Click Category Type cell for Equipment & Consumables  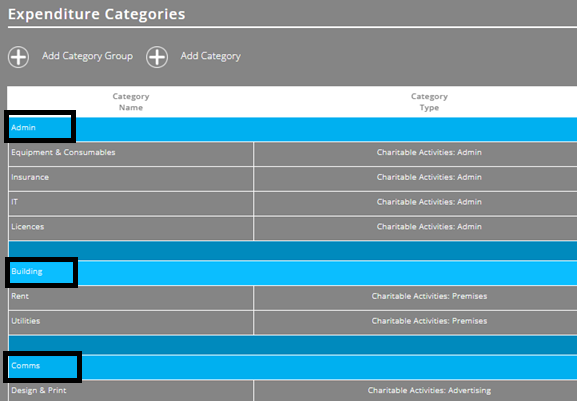(415, 154)
